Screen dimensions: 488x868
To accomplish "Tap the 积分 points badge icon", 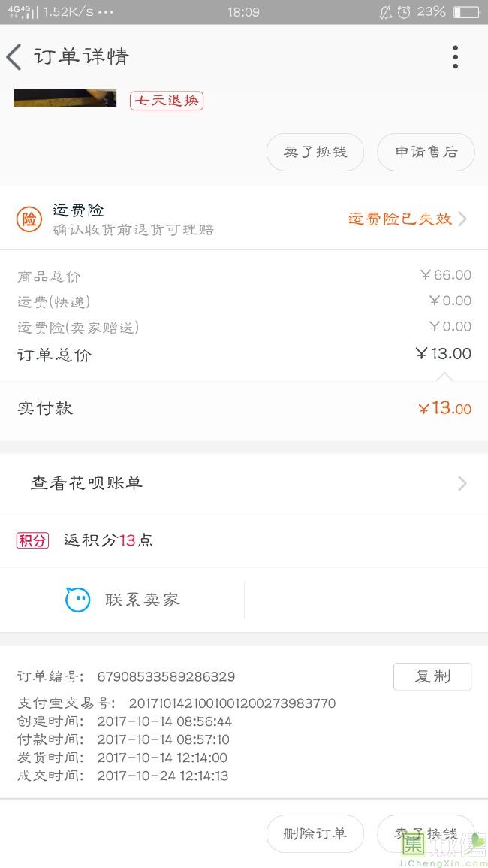I will [32, 540].
